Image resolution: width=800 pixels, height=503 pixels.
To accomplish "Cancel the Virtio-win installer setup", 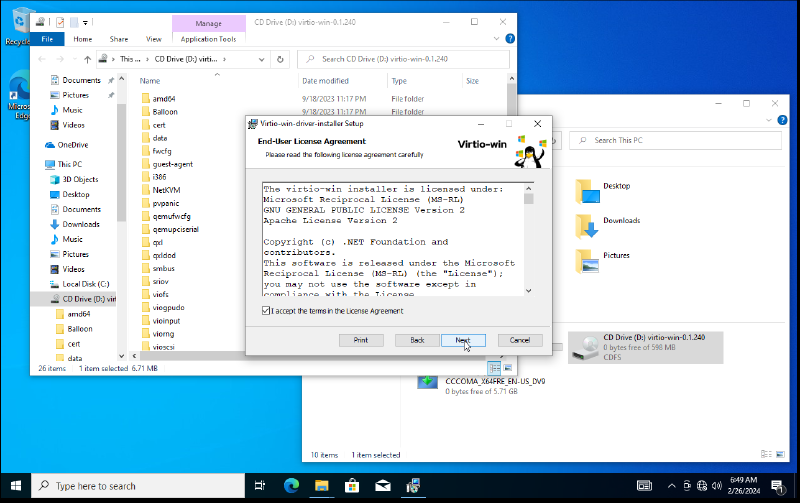I will click(x=520, y=340).
